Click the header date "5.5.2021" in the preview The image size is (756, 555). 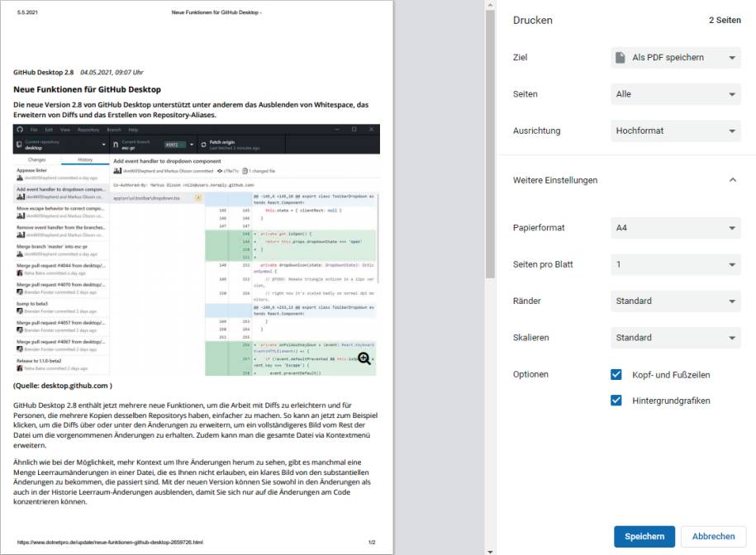click(27, 12)
